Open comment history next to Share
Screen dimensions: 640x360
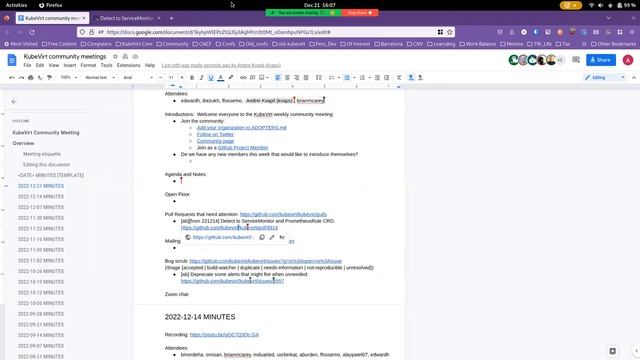coord(576,60)
